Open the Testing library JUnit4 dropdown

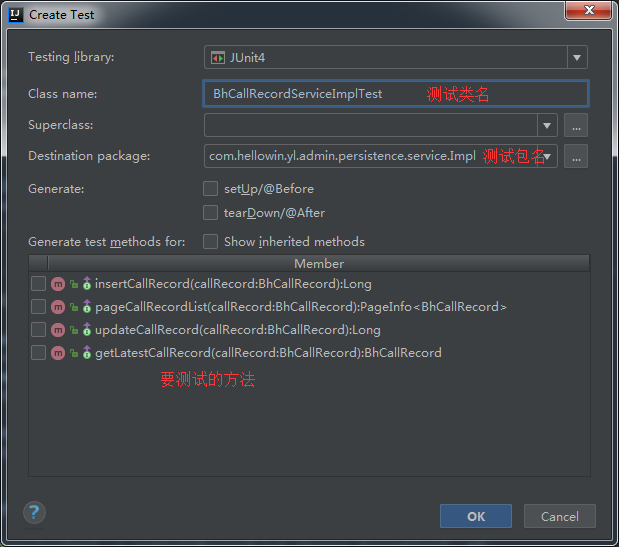577,58
